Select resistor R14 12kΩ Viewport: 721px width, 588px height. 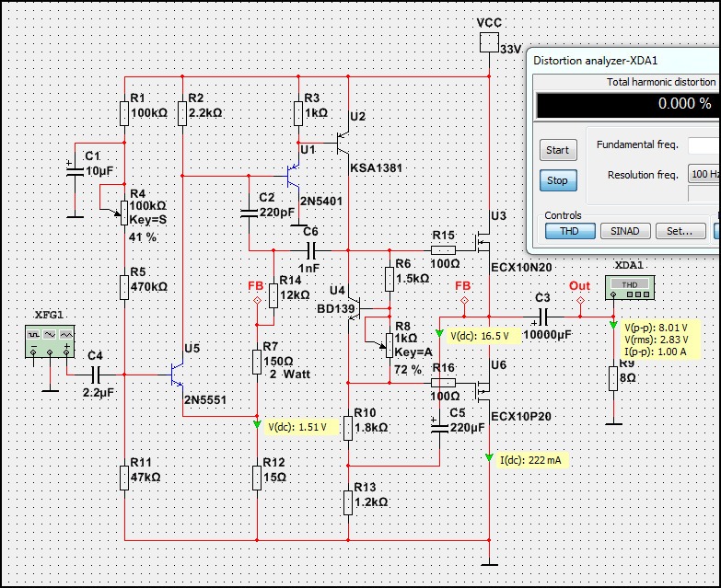point(273,295)
